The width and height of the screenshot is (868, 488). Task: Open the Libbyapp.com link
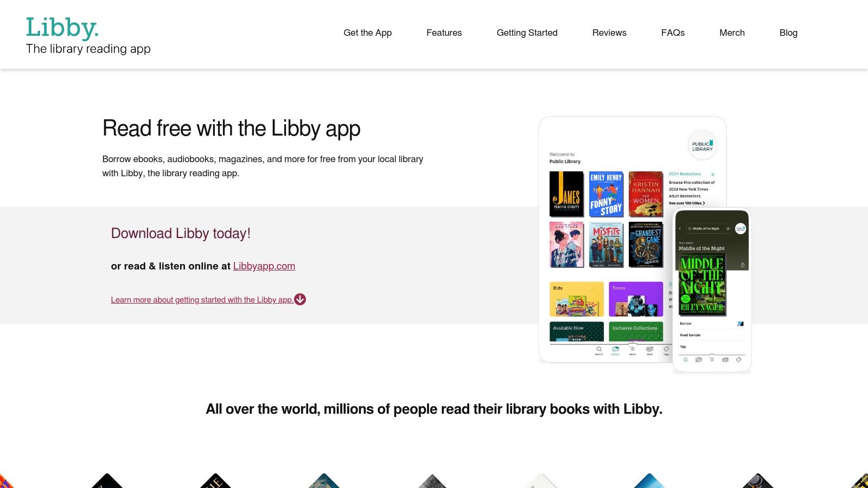[264, 266]
